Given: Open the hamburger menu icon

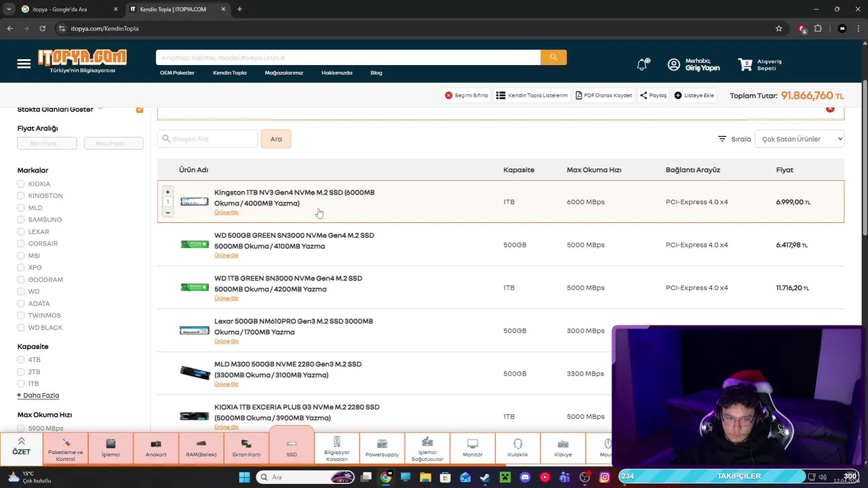Looking at the screenshot, I should 24,64.
